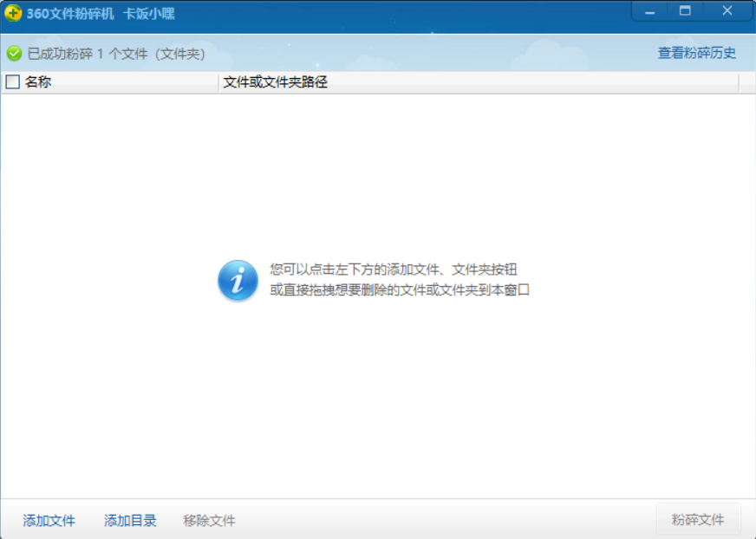Viewport: 756px width, 539px height.
Task: Tick the select-all checkbox beside 名称
Action: pos(12,82)
